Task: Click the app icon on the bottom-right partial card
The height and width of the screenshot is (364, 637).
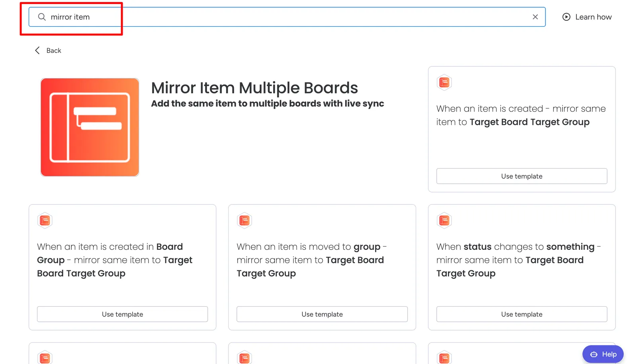Action: 444,357
